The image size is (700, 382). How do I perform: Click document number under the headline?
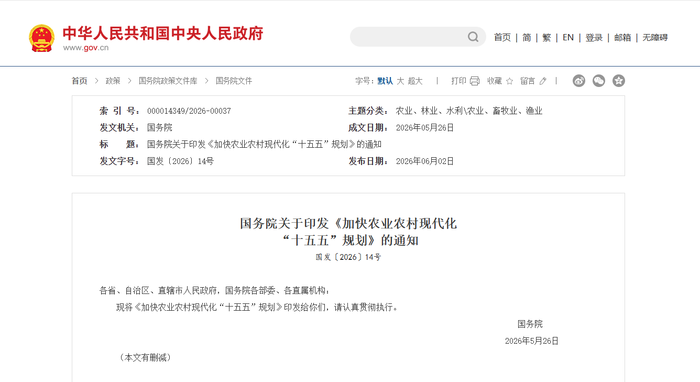tap(348, 257)
